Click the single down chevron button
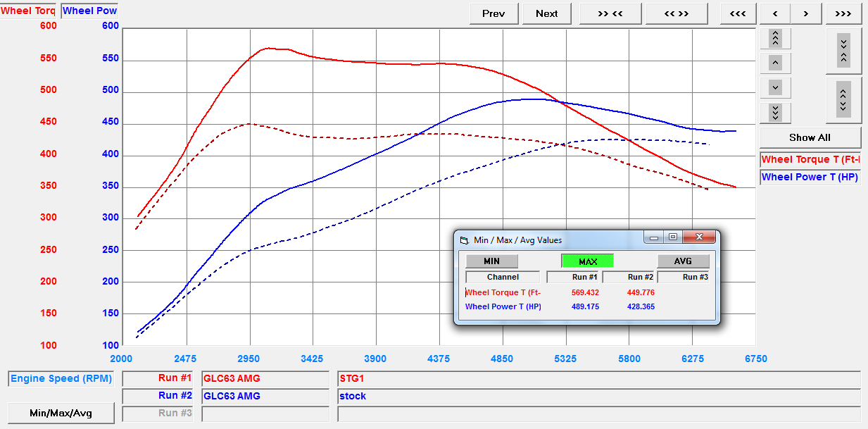Screen dimensions: 868x429 (775, 88)
